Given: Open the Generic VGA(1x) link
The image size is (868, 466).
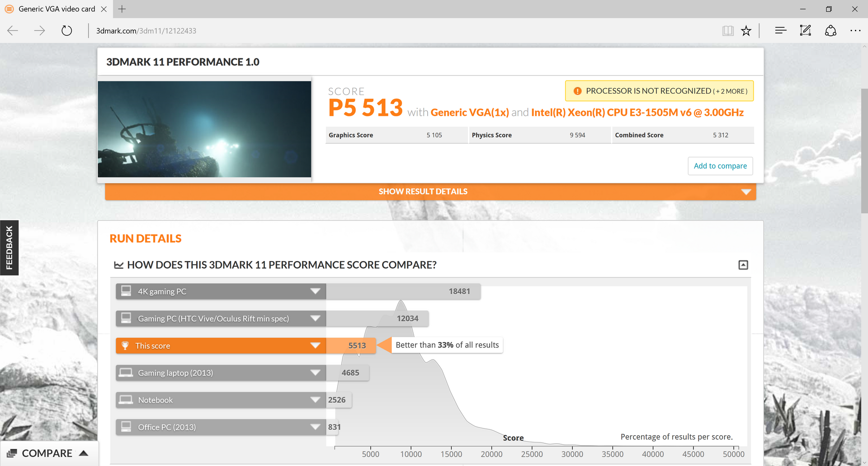Looking at the screenshot, I should click(x=470, y=113).
